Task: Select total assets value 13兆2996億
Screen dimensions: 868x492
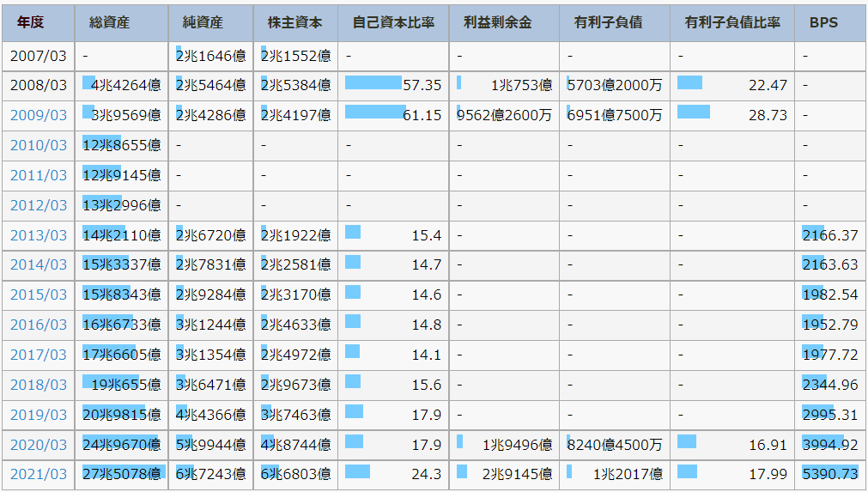Action: [122, 205]
